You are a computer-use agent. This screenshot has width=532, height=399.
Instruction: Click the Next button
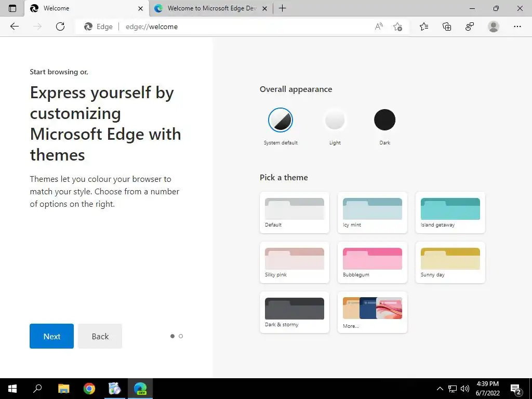[x=51, y=336]
